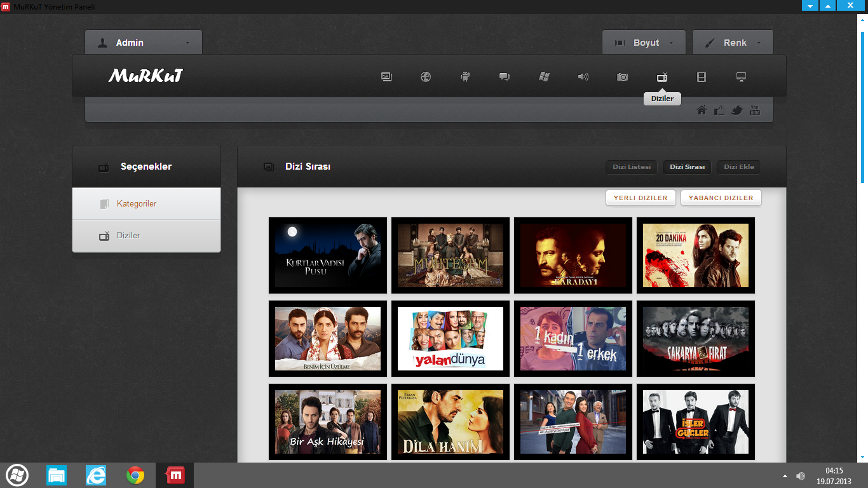The height and width of the screenshot is (488, 868).
Task: Switch to the Dizi Sırası tab
Action: [x=687, y=167]
